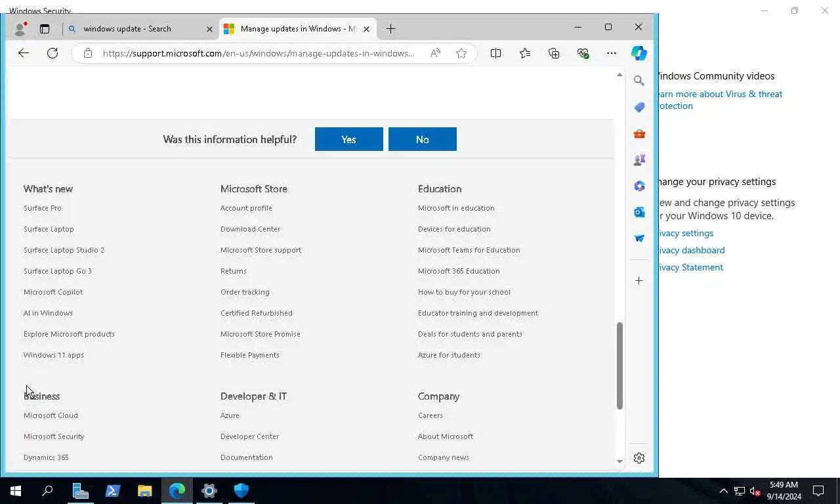Open the Surface Laptop Studio 2 link
This screenshot has height=504, width=840.
click(64, 250)
